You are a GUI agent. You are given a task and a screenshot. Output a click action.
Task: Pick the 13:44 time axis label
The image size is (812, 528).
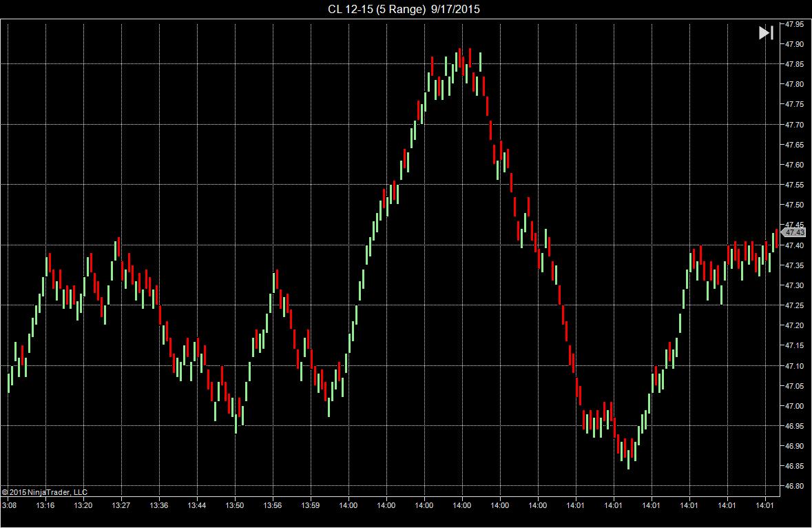(197, 505)
